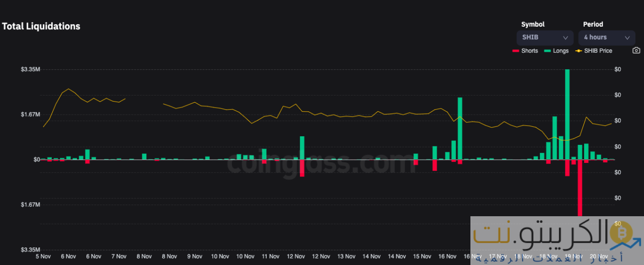Hide the Longs series via its legend label
The image size is (644, 265).
pos(560,51)
